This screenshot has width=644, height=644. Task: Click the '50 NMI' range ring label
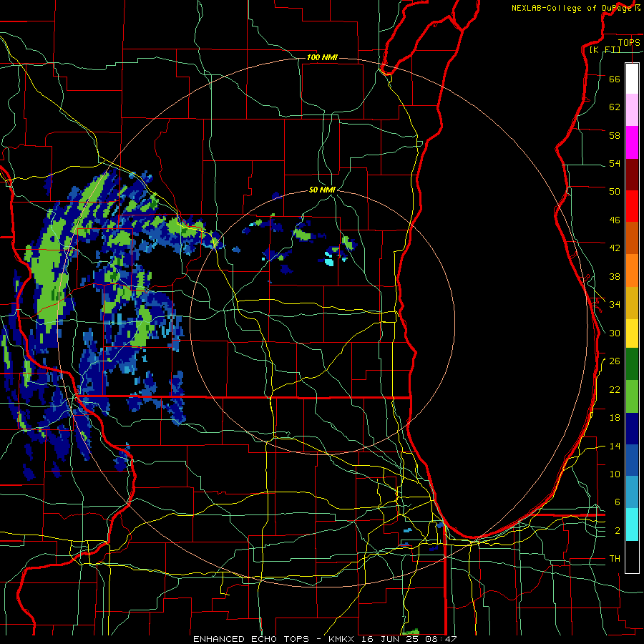tap(322, 190)
